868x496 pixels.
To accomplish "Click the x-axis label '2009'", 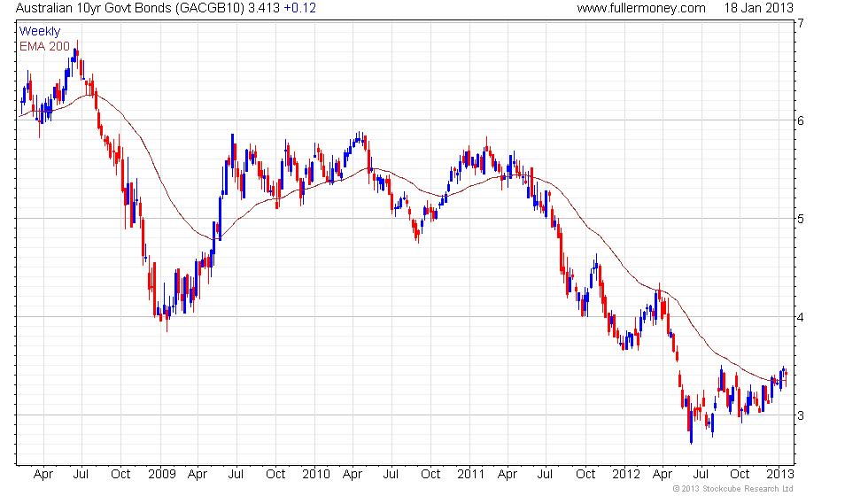I will coord(162,475).
